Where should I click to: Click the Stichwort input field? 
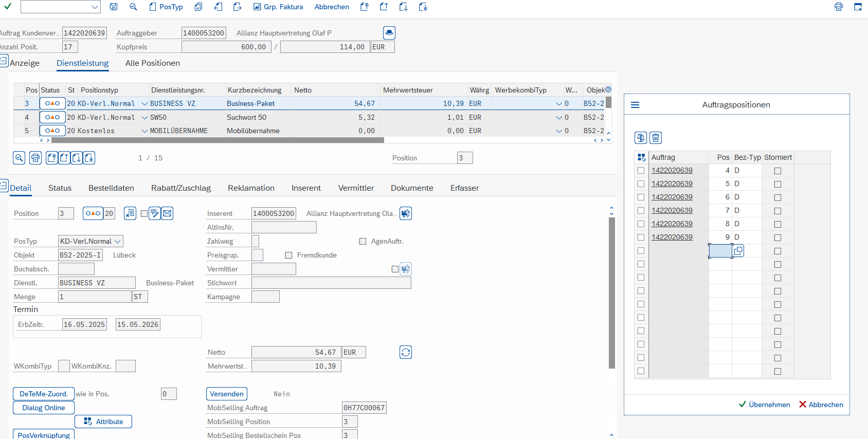(x=331, y=283)
